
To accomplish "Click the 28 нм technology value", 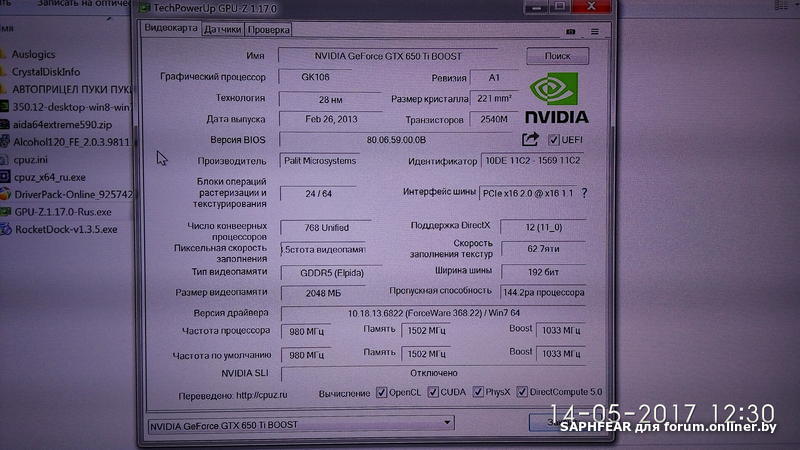I will 330,99.
